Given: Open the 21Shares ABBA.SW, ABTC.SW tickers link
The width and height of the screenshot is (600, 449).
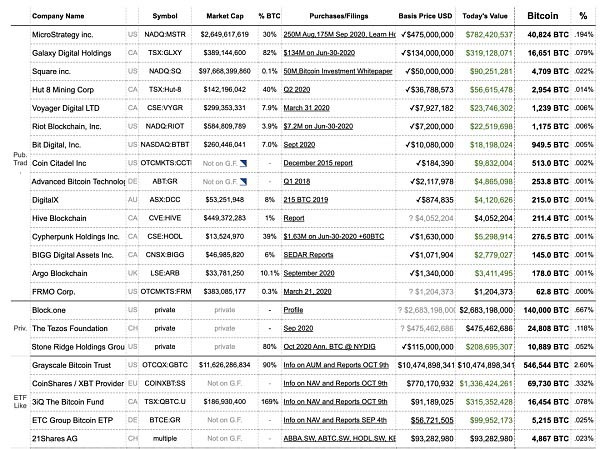Looking at the screenshot, I should (x=339, y=439).
